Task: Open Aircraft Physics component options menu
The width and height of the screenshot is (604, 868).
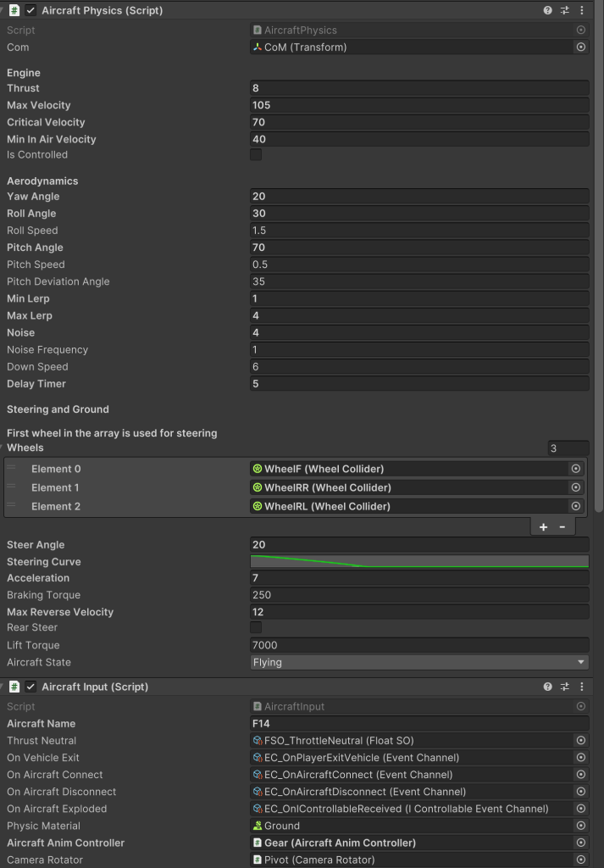Action: [582, 11]
